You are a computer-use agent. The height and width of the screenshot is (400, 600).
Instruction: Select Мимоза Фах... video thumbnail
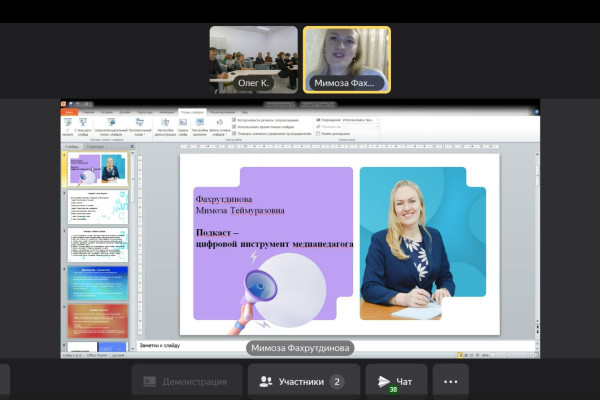click(346, 59)
